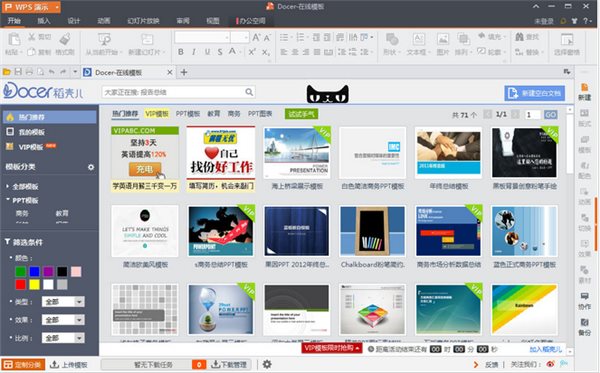
Task: Click the Increase Font Size icon
Action: click(256, 37)
